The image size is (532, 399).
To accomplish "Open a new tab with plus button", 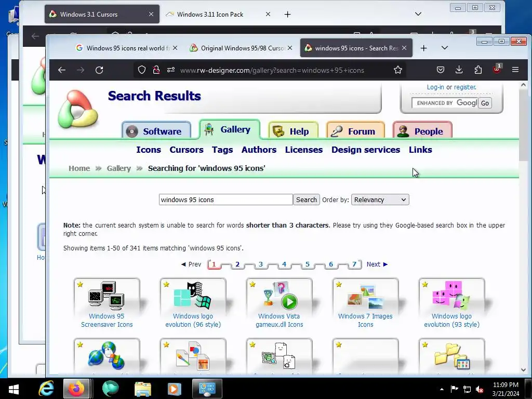I will (424, 48).
